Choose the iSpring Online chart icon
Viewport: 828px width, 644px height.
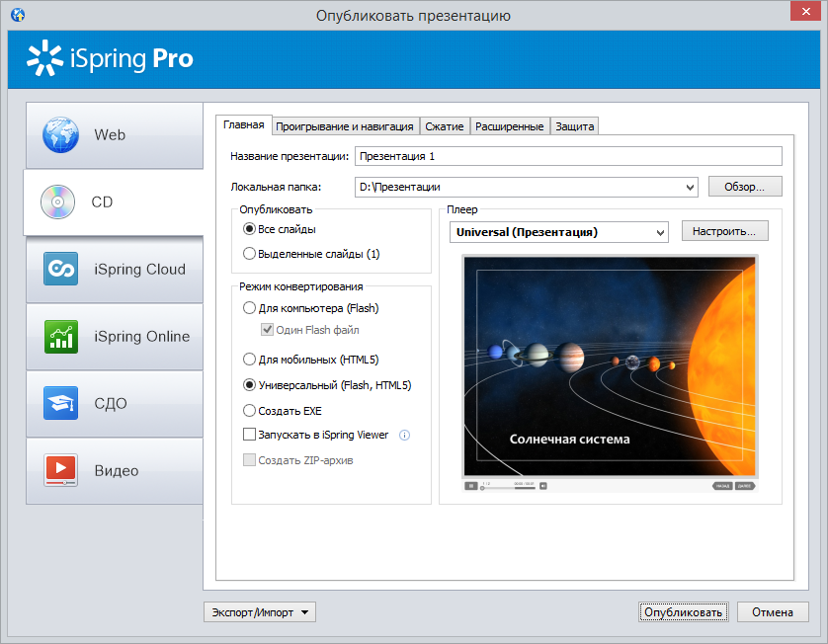click(60, 336)
